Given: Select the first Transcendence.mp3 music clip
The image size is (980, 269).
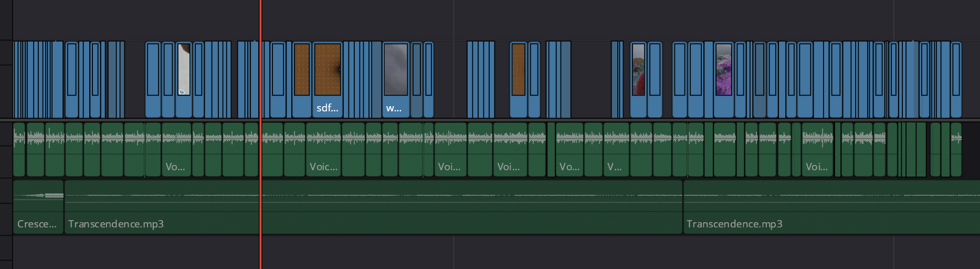Looking at the screenshot, I should (x=367, y=215).
